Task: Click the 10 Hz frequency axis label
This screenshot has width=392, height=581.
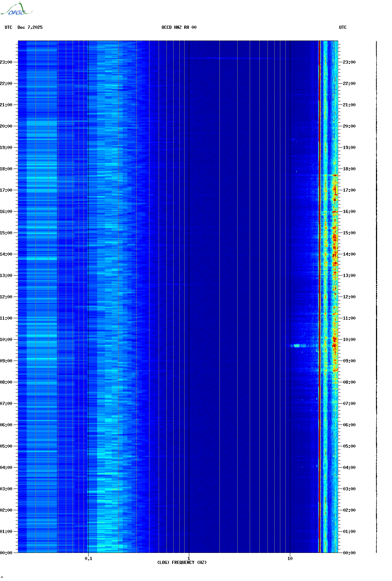Action: tap(290, 559)
